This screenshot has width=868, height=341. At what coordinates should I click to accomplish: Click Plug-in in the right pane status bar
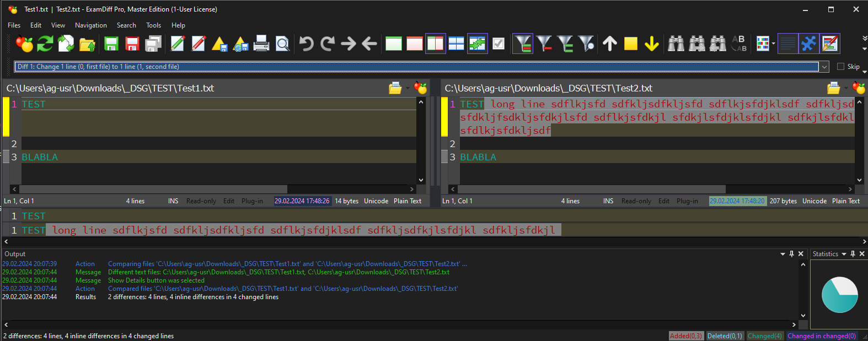(687, 201)
